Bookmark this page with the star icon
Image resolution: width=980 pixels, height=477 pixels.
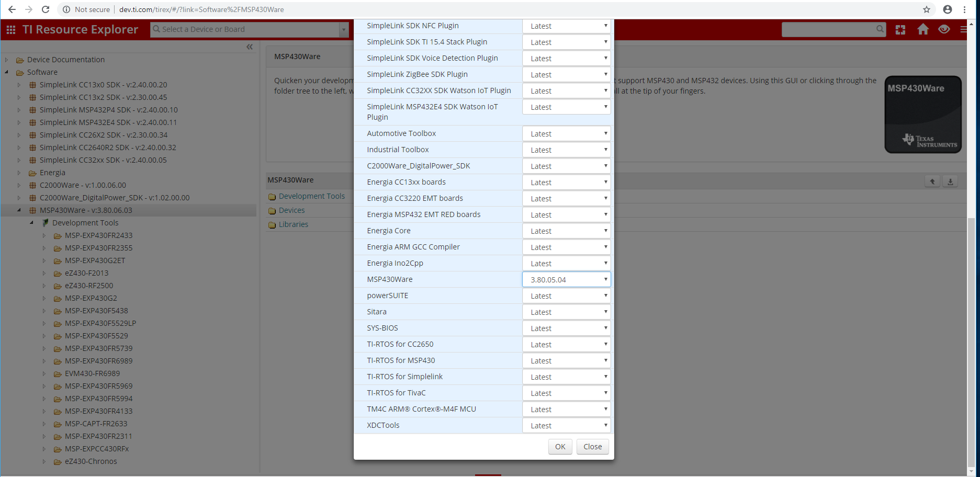click(927, 9)
